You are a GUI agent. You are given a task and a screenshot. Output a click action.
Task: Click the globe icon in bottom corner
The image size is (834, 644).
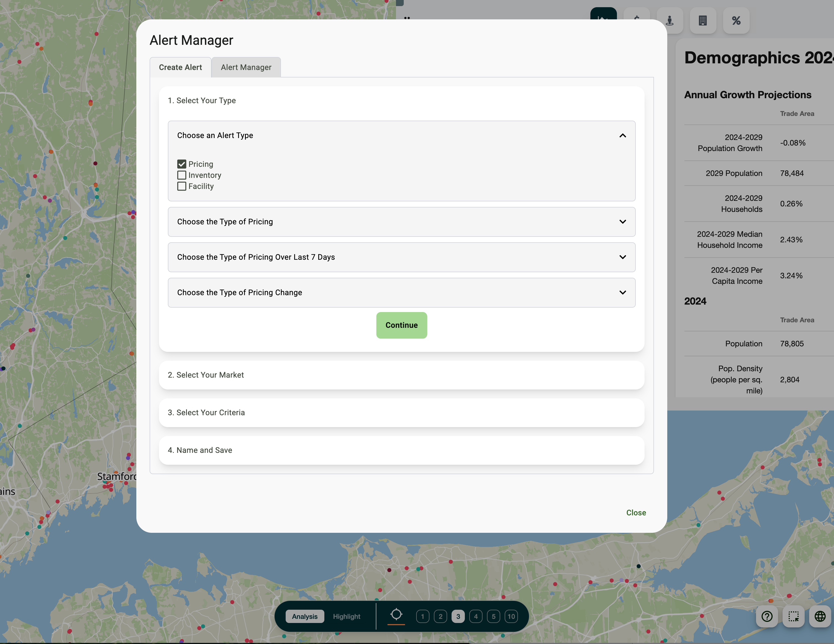(820, 616)
